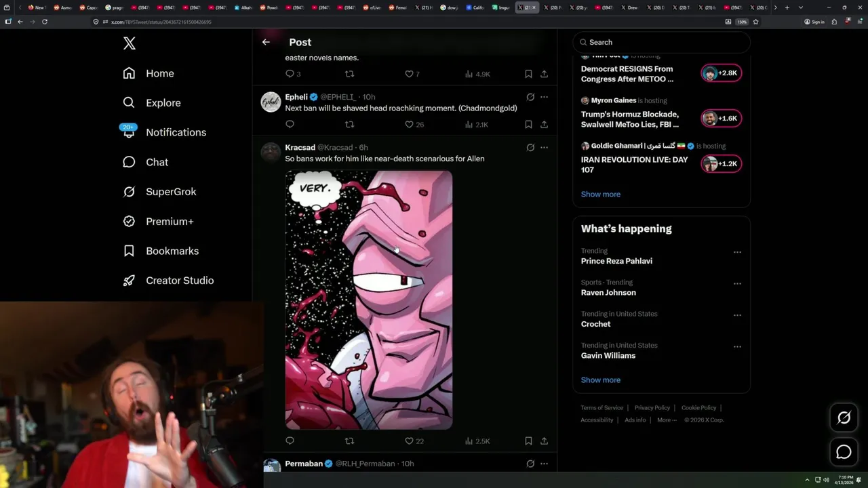Open a new browser tab with plus

(x=787, y=7)
